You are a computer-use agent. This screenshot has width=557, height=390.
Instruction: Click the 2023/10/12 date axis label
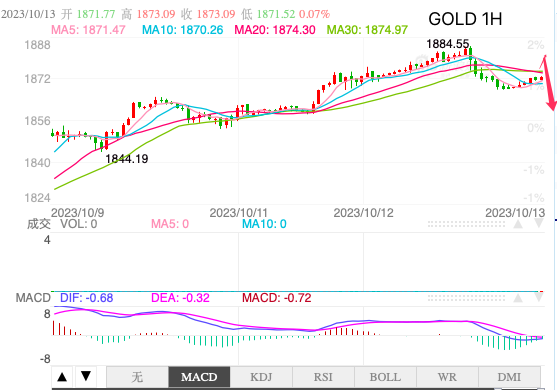(363, 213)
